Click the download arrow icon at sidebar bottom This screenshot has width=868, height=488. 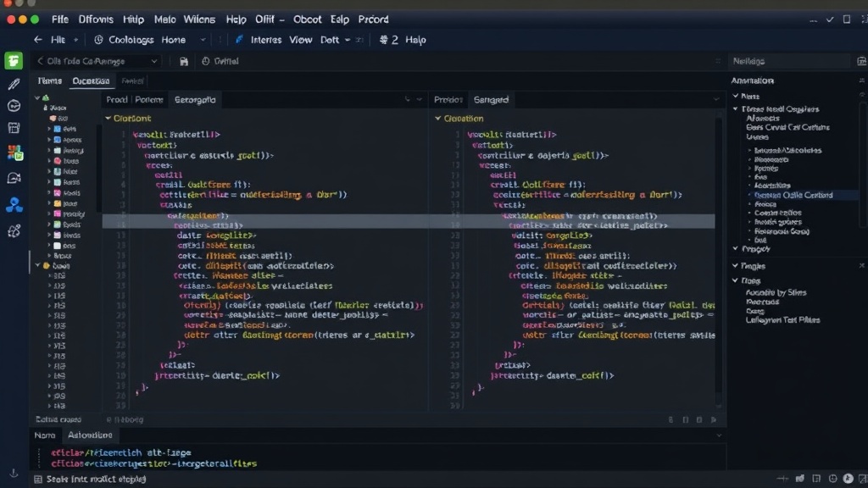tap(14, 474)
